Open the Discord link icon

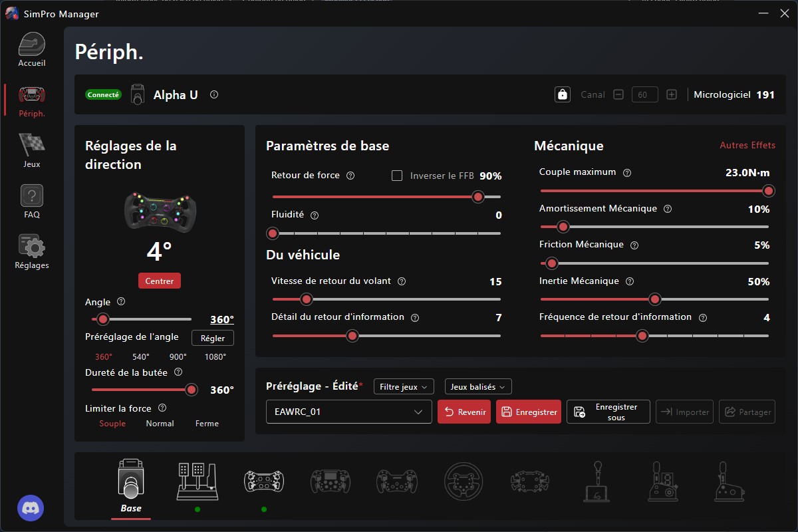31,508
